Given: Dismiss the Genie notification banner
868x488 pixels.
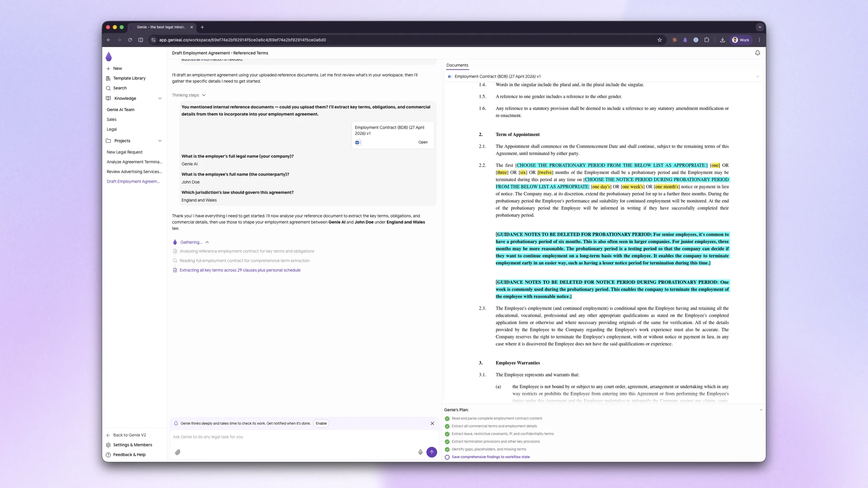Looking at the screenshot, I should [x=432, y=423].
